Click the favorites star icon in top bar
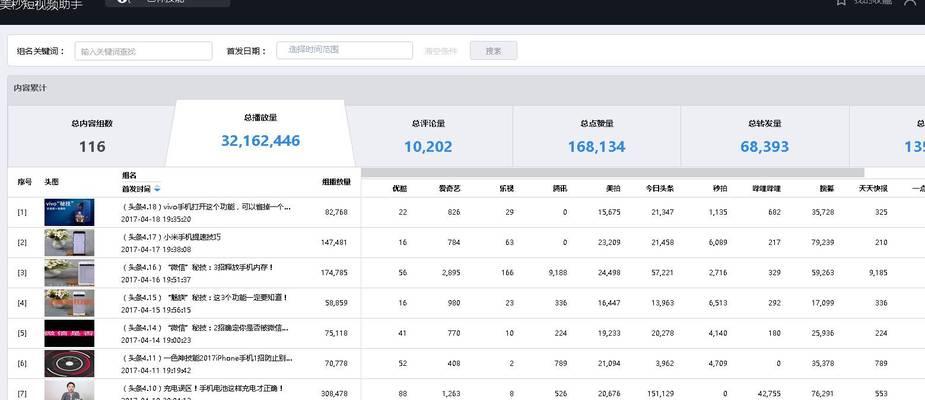This screenshot has width=925, height=400. 841,2
